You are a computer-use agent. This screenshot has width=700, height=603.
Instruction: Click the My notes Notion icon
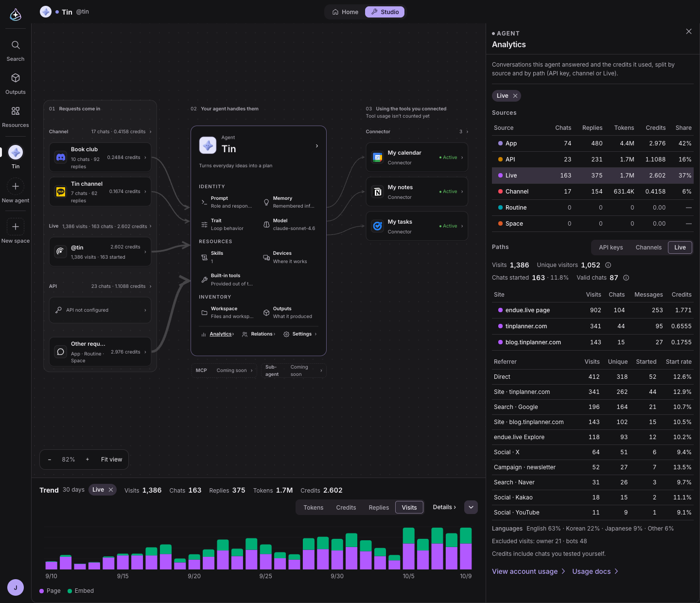tap(378, 192)
